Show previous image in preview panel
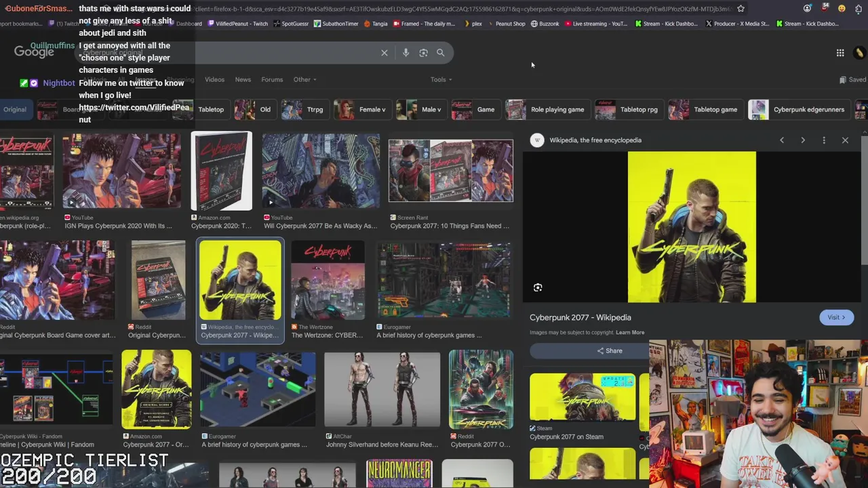868x488 pixels. point(782,140)
